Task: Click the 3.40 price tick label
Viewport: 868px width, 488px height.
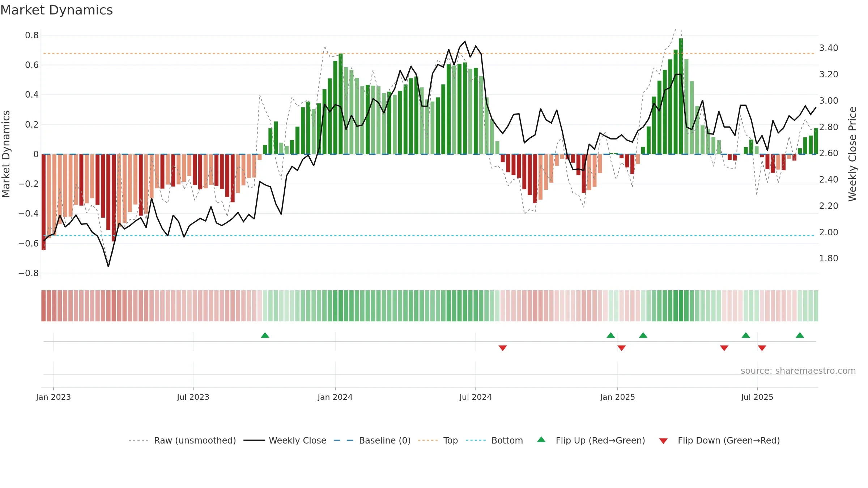Action: click(829, 48)
